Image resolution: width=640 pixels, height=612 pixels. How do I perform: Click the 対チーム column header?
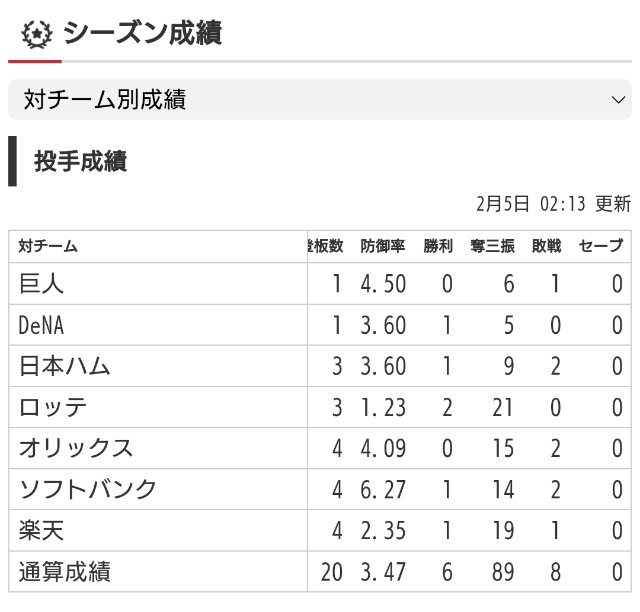[x=48, y=246]
